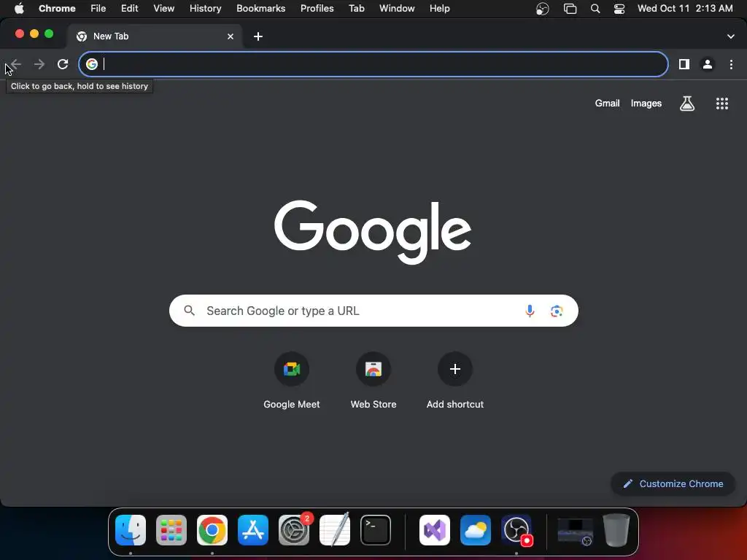Click Chrome icon in the dock

[x=212, y=529]
